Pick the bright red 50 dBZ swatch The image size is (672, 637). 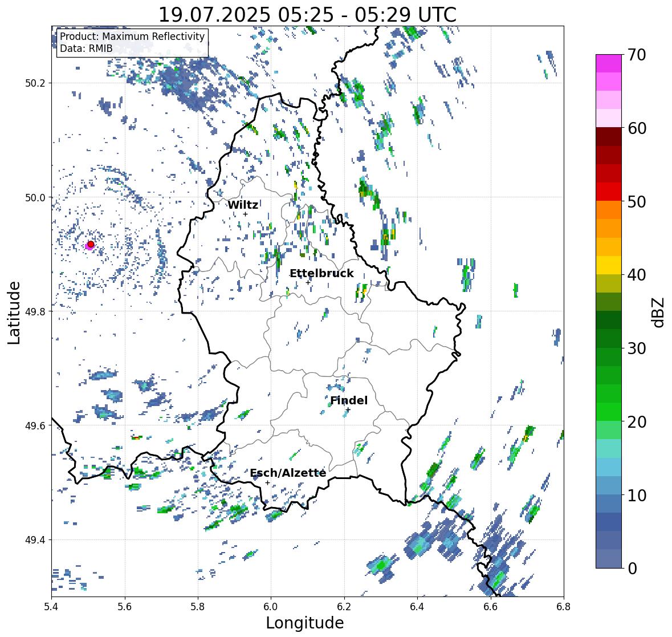tap(609, 192)
